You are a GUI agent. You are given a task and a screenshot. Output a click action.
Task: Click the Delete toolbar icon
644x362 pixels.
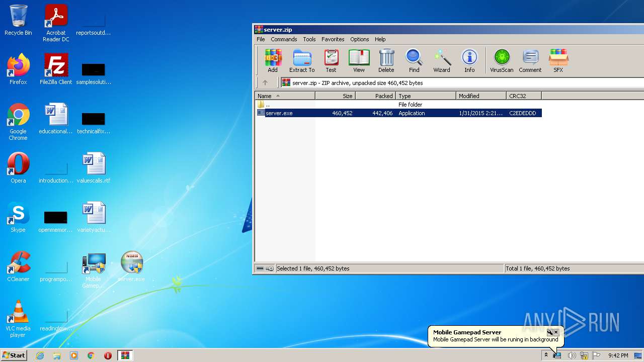point(386,61)
